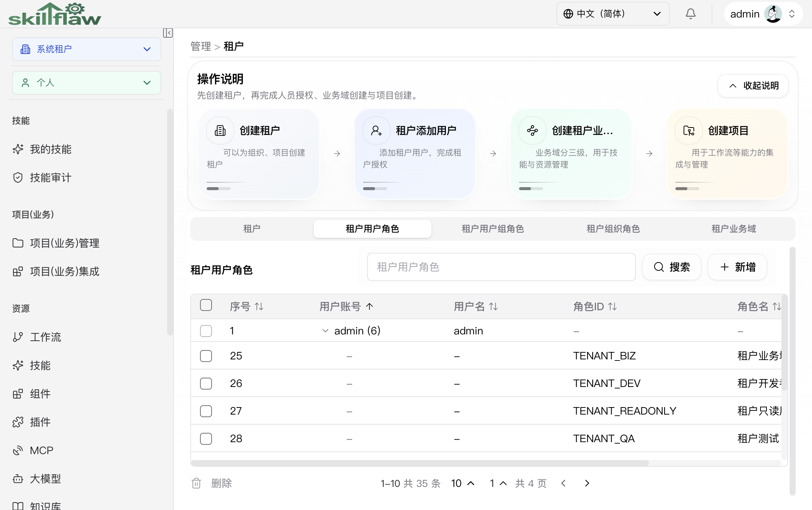
Task: Click TENANT_READONLY role ID cell
Action: click(x=625, y=411)
